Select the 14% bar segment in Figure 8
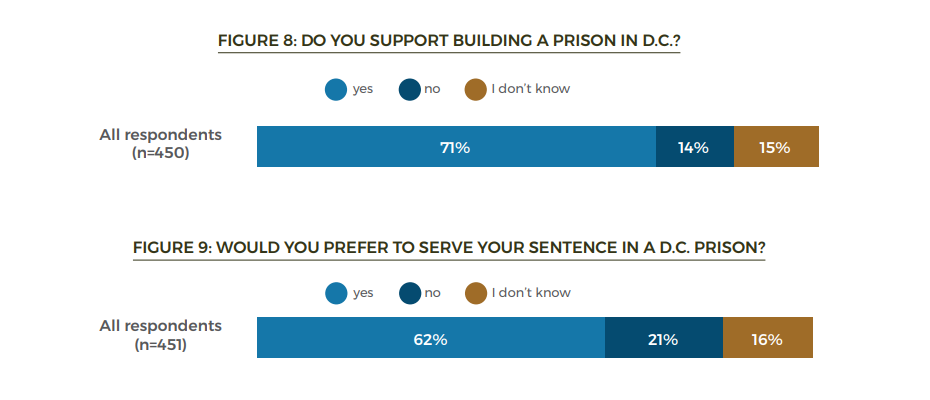Image resolution: width=930 pixels, height=400 pixels. tap(694, 147)
